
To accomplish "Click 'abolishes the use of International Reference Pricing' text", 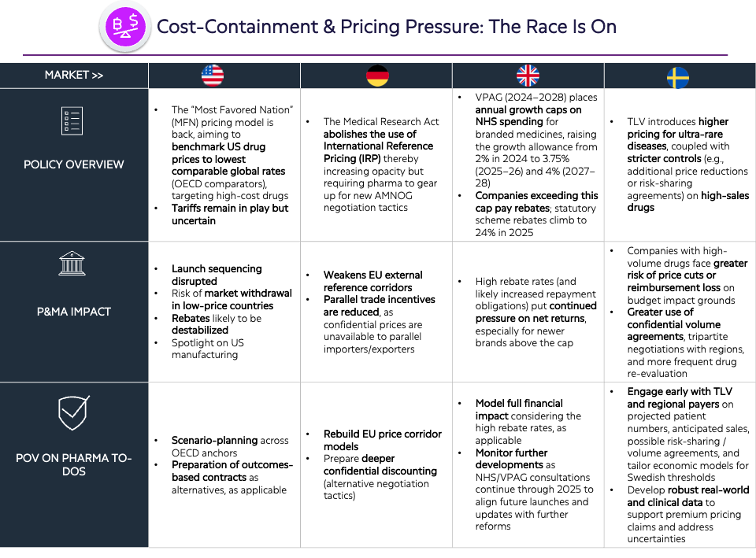I will click(378, 146).
